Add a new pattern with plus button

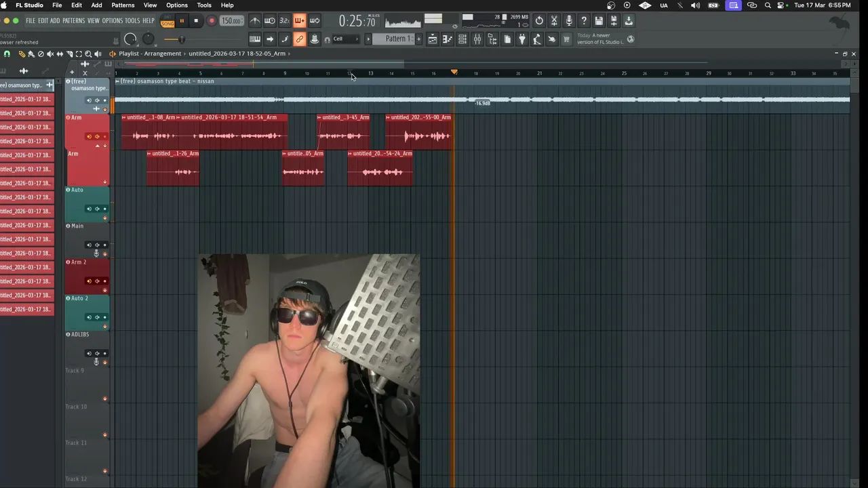[418, 39]
